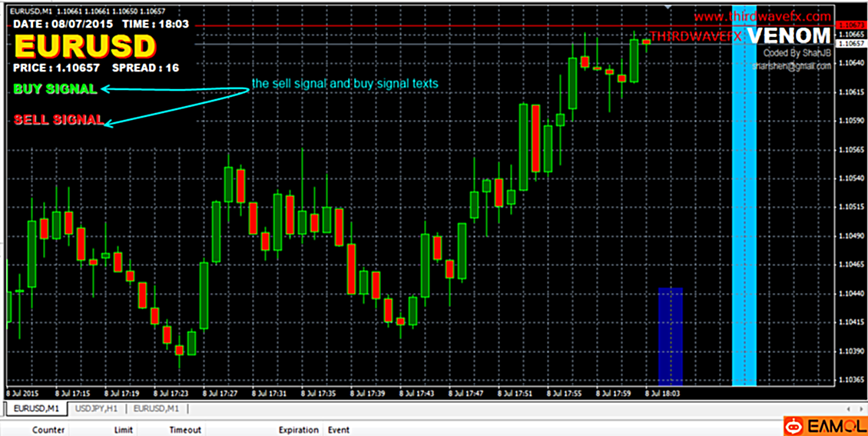Click the 1.10390 price axis label

(x=850, y=351)
